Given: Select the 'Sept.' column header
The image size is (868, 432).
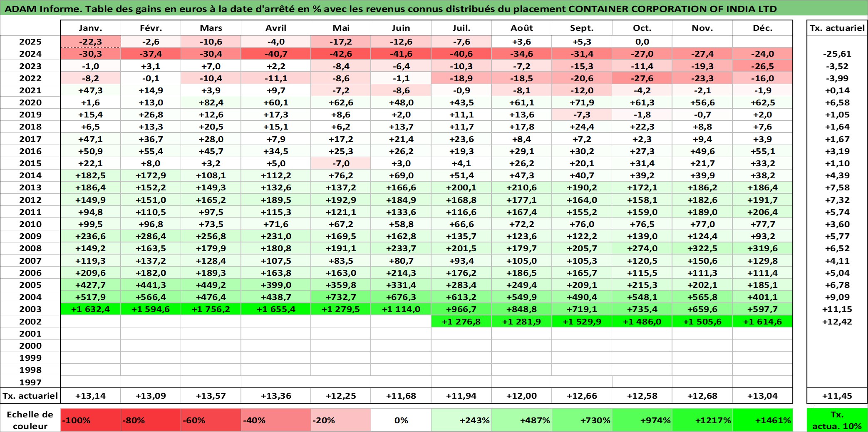Looking at the screenshot, I should (x=582, y=28).
